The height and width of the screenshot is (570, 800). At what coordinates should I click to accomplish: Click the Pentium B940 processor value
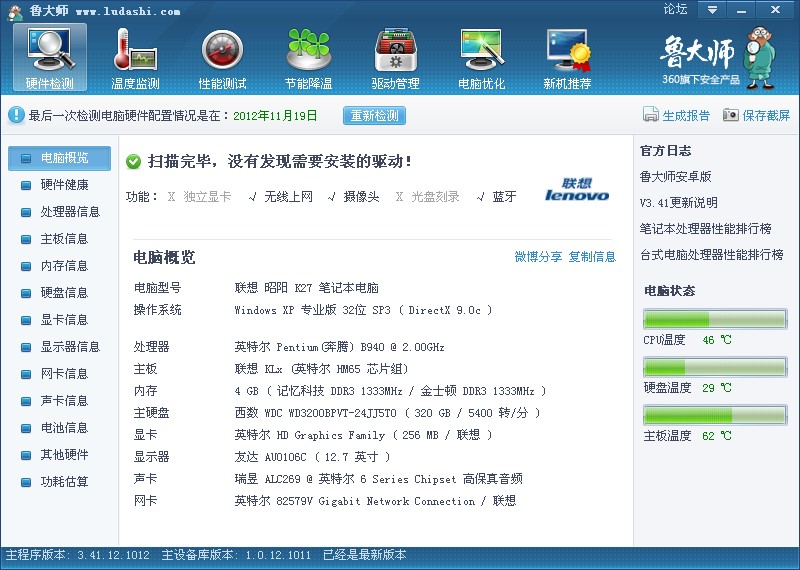click(x=339, y=348)
